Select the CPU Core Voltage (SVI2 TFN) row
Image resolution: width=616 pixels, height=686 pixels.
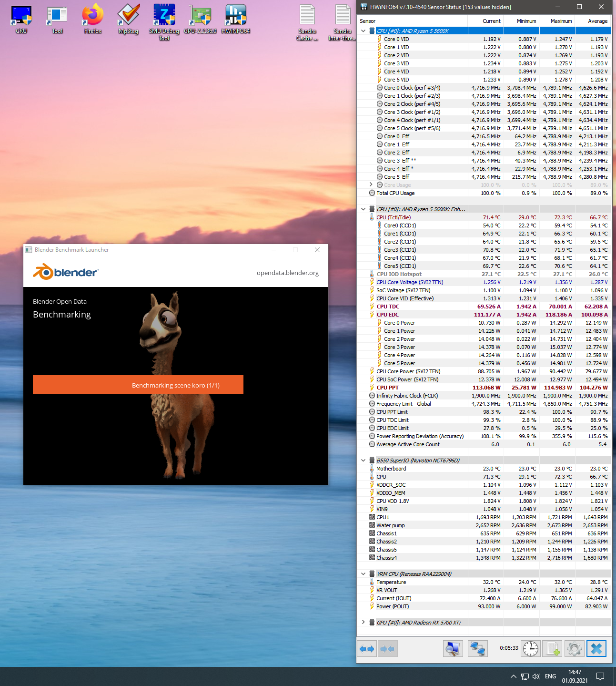tap(484, 282)
